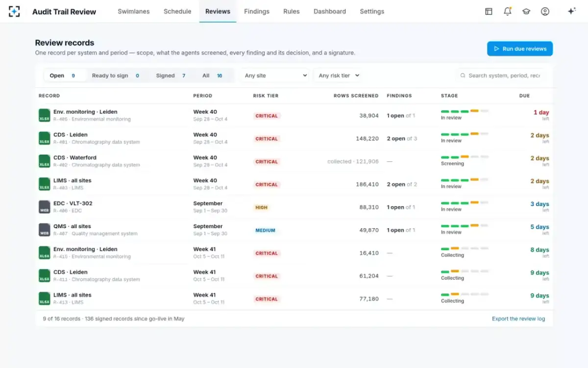Click stage progress bar for Env. monitoring Week 40
This screenshot has height=368, width=588.
click(x=465, y=111)
